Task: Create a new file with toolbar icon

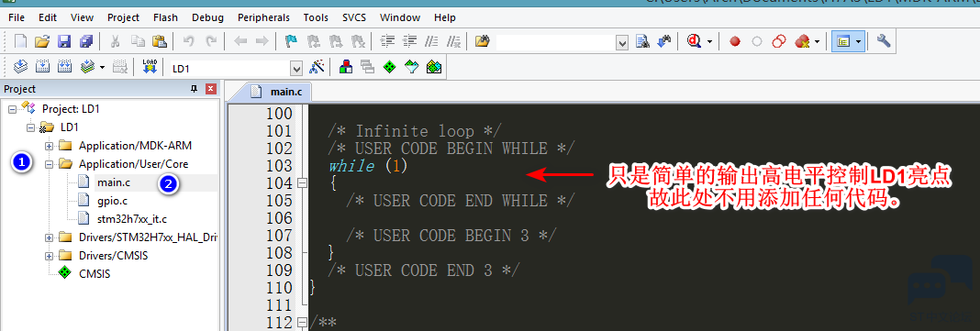Action: coord(20,42)
